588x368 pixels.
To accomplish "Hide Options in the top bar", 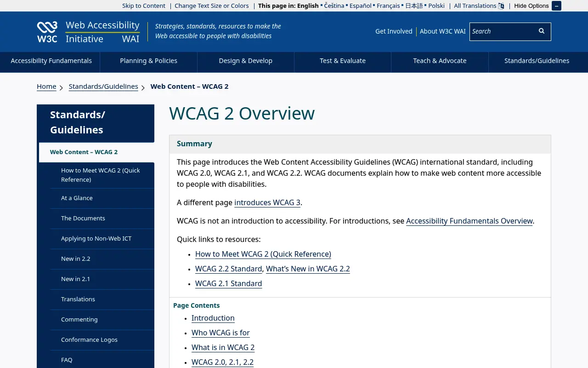I will click(531, 6).
